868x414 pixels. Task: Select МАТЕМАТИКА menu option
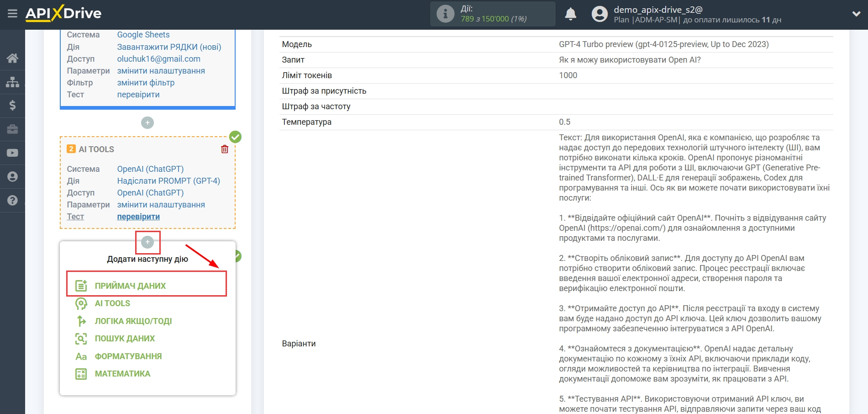tap(122, 374)
